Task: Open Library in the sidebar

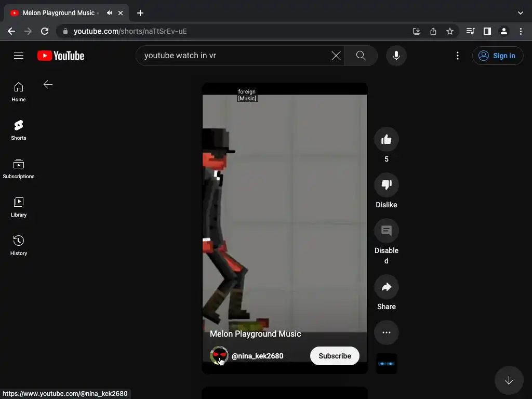Action: [19, 207]
